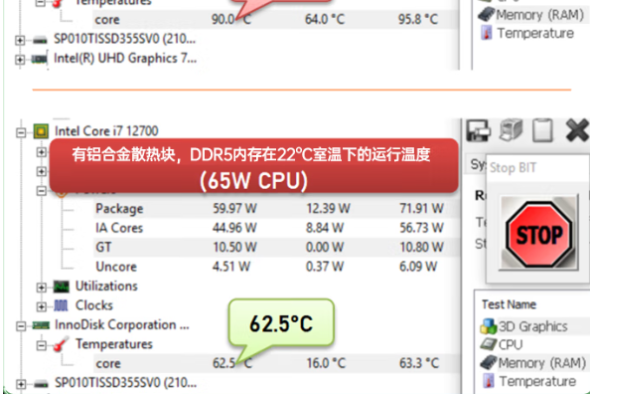Click the clipboard icon in the toolbar
Screen dimensions: 618x396
click(x=543, y=130)
